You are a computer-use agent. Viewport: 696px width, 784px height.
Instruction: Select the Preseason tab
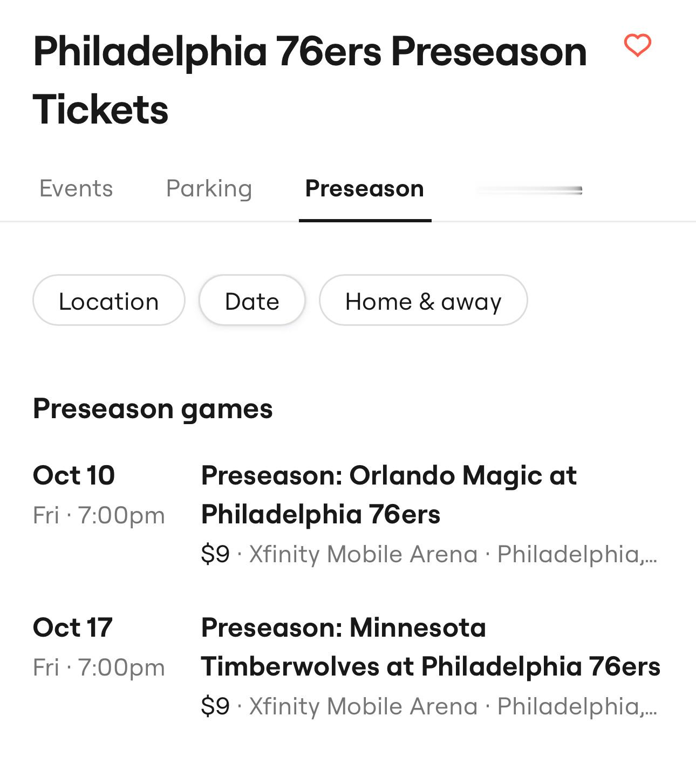point(365,188)
